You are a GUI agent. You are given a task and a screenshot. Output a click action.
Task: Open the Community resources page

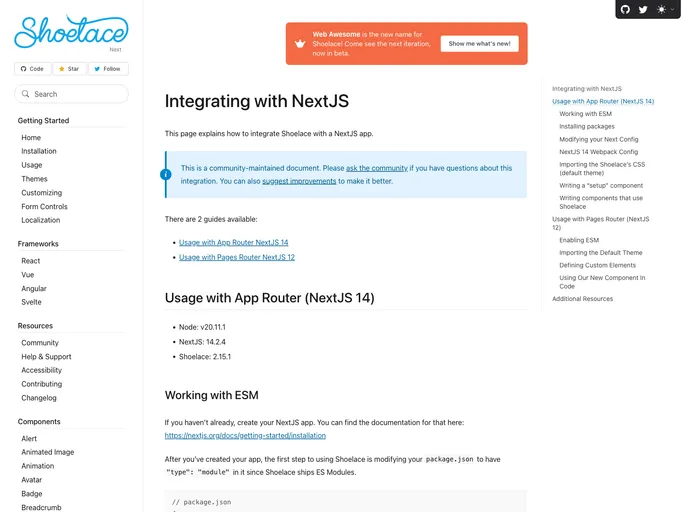[x=40, y=343]
